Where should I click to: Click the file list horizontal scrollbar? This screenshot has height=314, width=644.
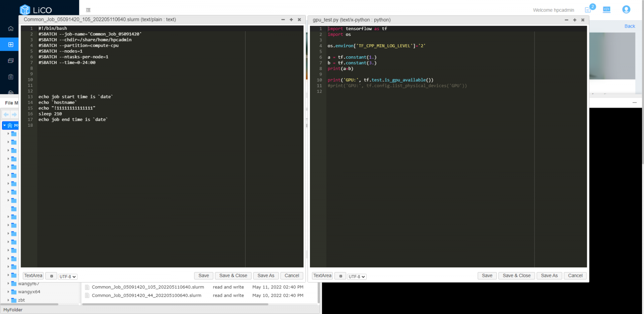pyautogui.click(x=175, y=304)
